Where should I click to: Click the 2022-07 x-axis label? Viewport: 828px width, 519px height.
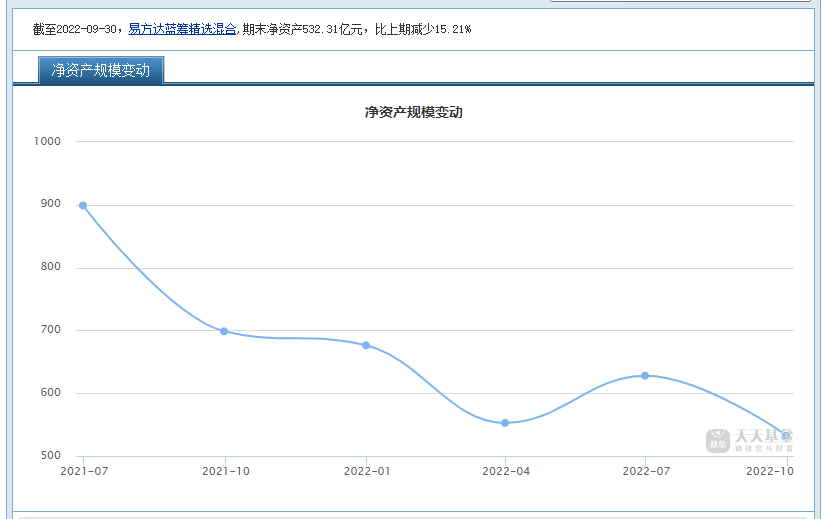[646, 471]
